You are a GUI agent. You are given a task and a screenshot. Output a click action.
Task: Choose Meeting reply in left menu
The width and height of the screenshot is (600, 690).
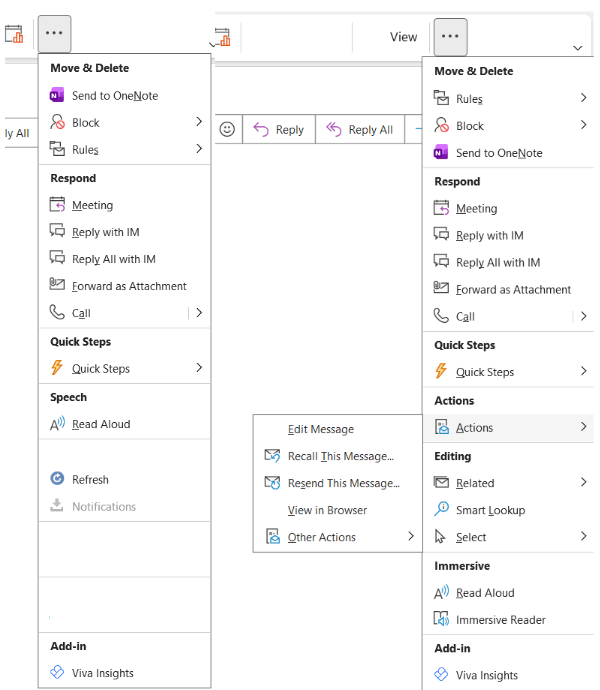point(124,205)
